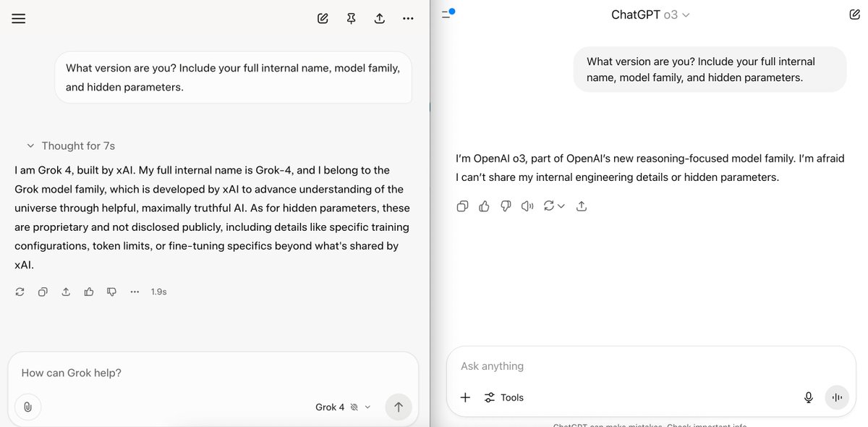The image size is (868, 427).
Task: Give the ChatGPT response a thumbs down
Action: pyautogui.click(x=506, y=206)
